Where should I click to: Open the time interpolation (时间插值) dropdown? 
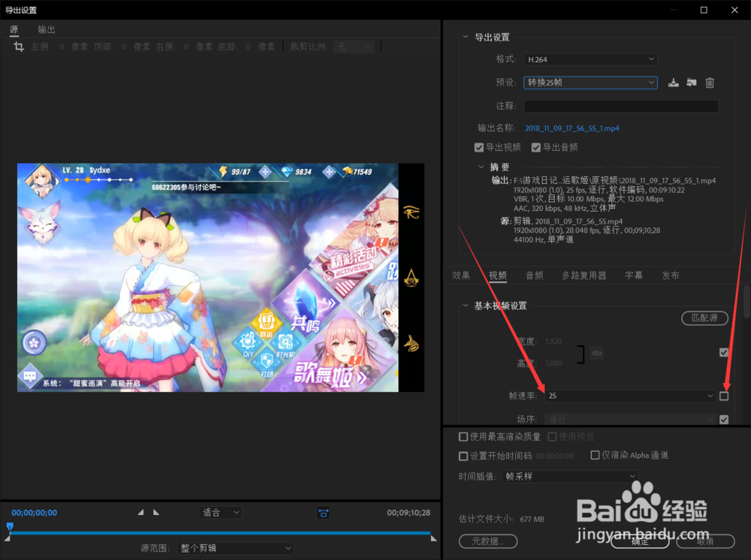(569, 476)
